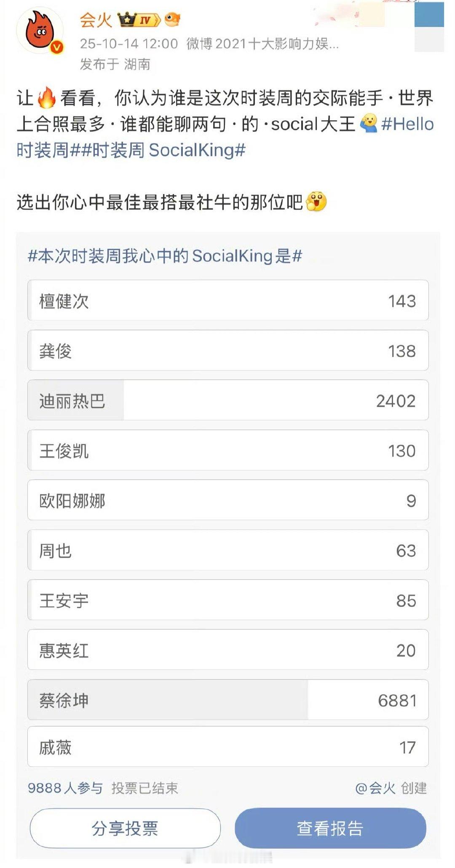Screen dimensions: 455x868
Task: Pick 周也 in the poll
Action: coord(228,550)
